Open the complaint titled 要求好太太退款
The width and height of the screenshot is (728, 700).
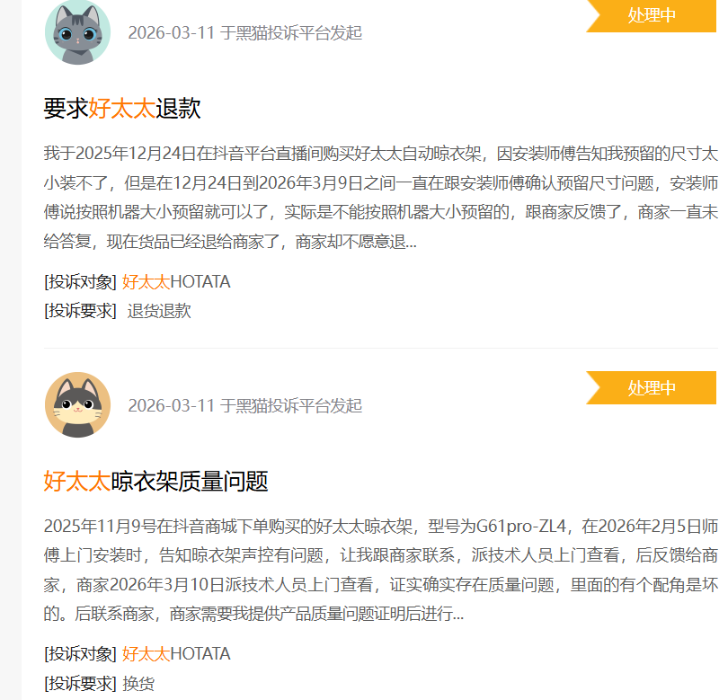122,108
